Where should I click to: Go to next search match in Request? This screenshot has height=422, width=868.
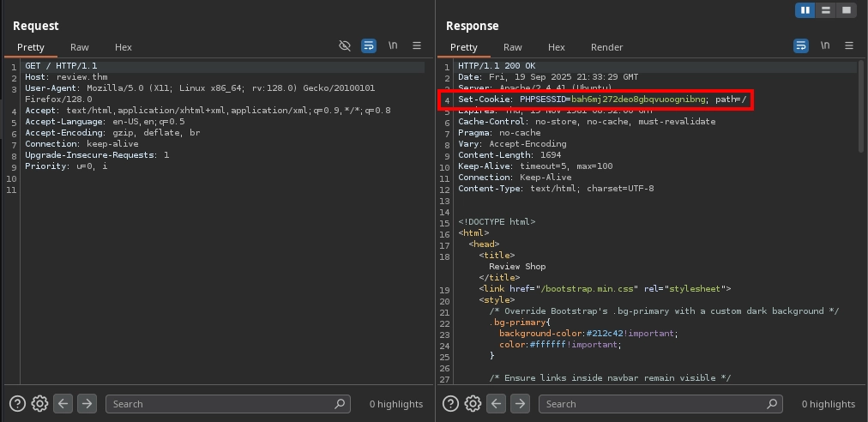[87, 403]
